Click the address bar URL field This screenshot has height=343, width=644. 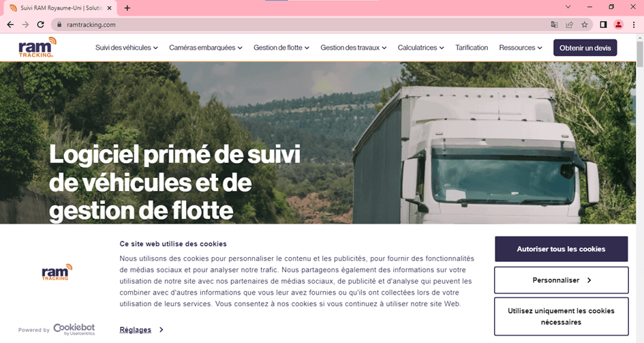[304, 25]
